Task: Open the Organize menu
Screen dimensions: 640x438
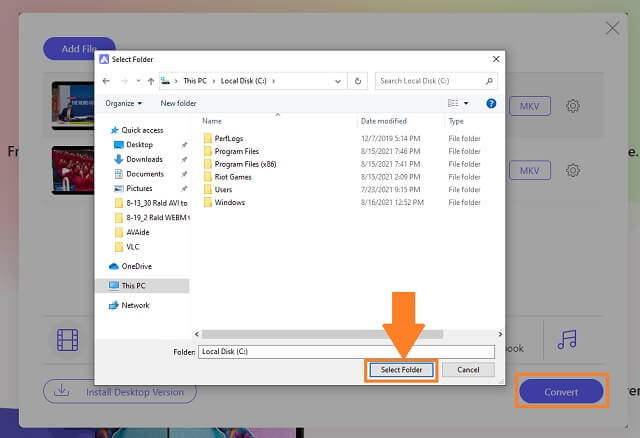Action: tap(123, 103)
